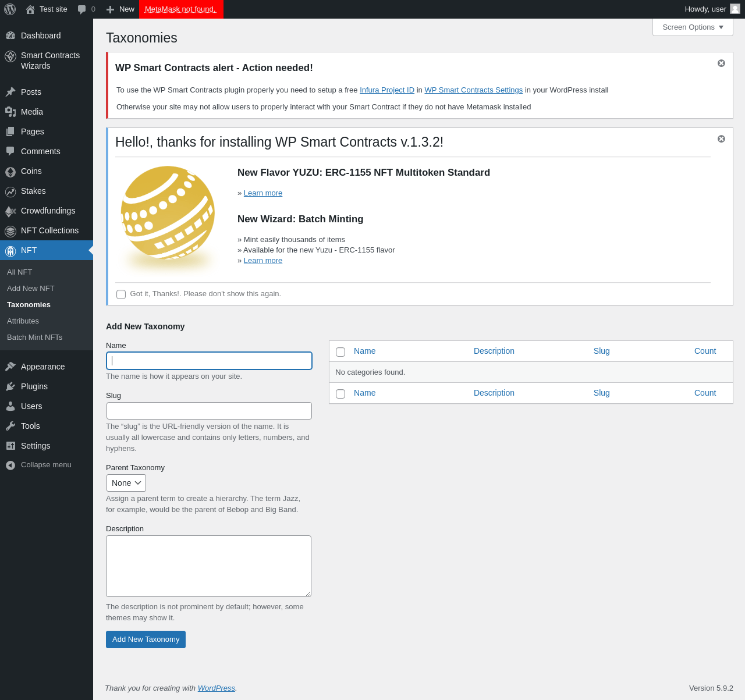Image resolution: width=745 pixels, height=700 pixels.
Task: Open the WordPress logo menu
Action: pos(10,9)
